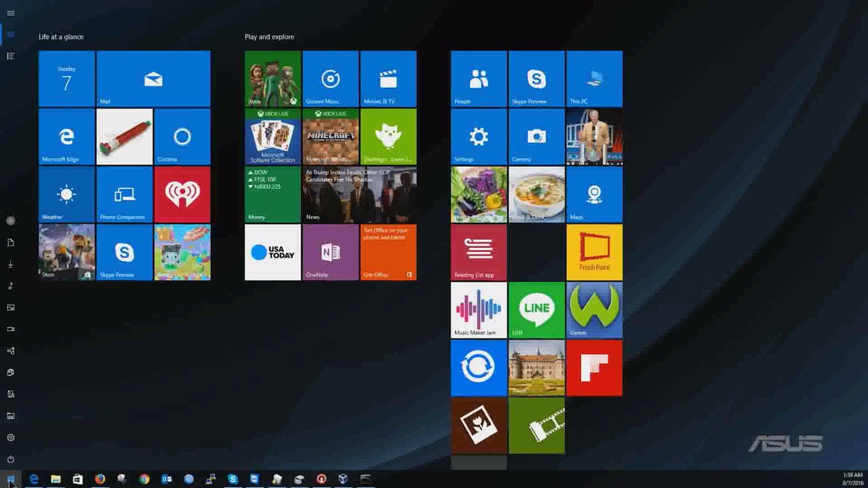Open Windows Store from the taskbar

[x=78, y=479]
